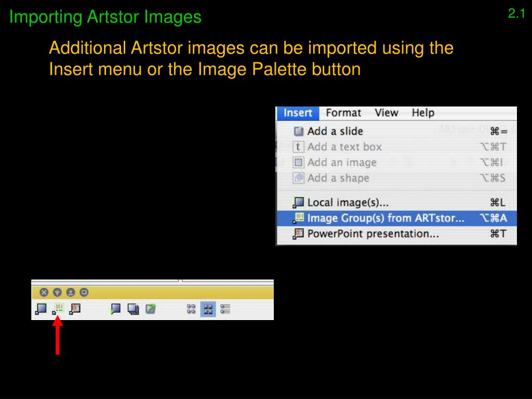This screenshot has height=399, width=532.
Task: Click the text box 't' icon in menu
Action: (298, 147)
